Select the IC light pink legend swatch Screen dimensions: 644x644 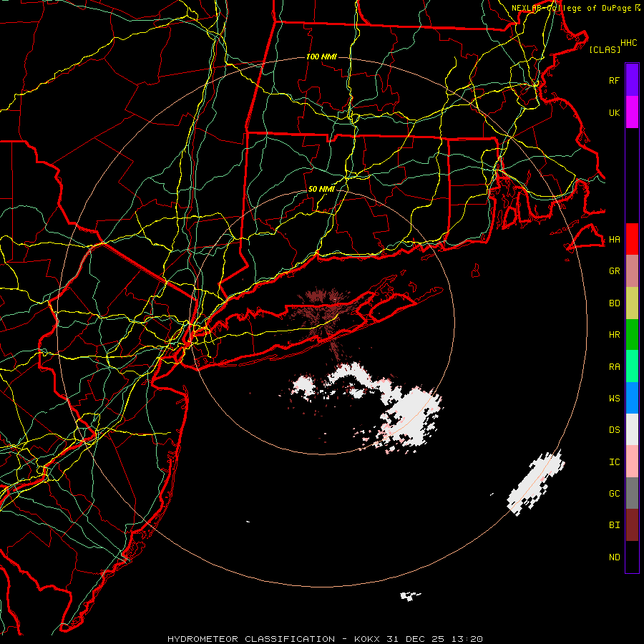point(632,462)
